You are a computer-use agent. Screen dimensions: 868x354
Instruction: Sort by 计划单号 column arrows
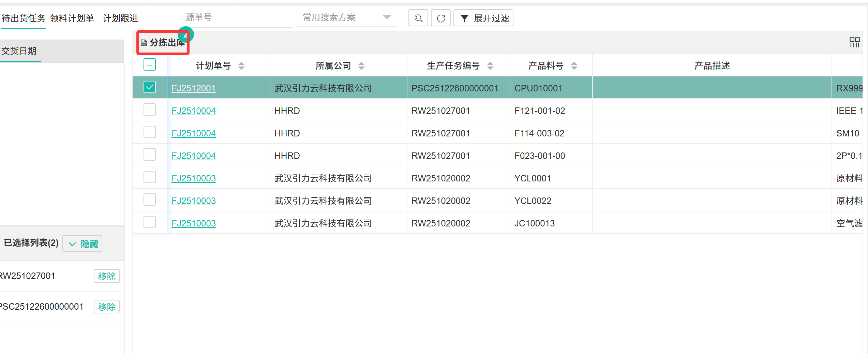click(x=241, y=65)
